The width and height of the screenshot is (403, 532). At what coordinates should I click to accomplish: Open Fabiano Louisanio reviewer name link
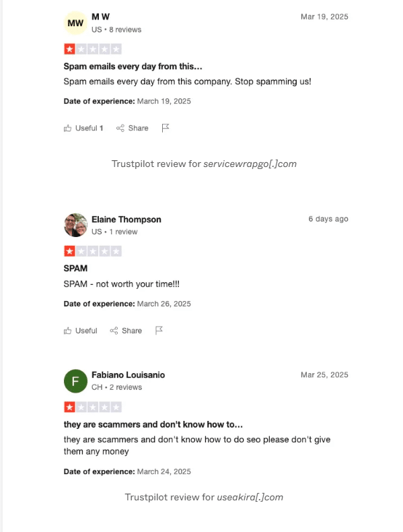(x=128, y=375)
